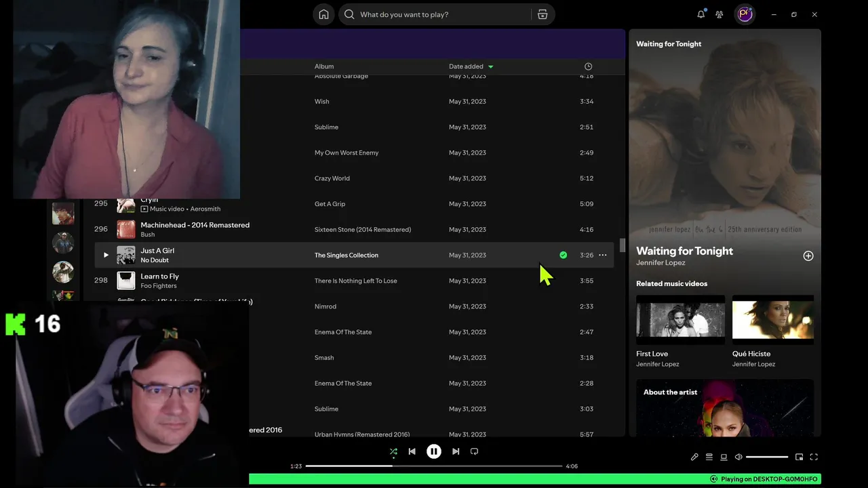Viewport: 868px width, 488px height.
Task: Open There Is Nothing Left To Lose album
Action: 356,281
